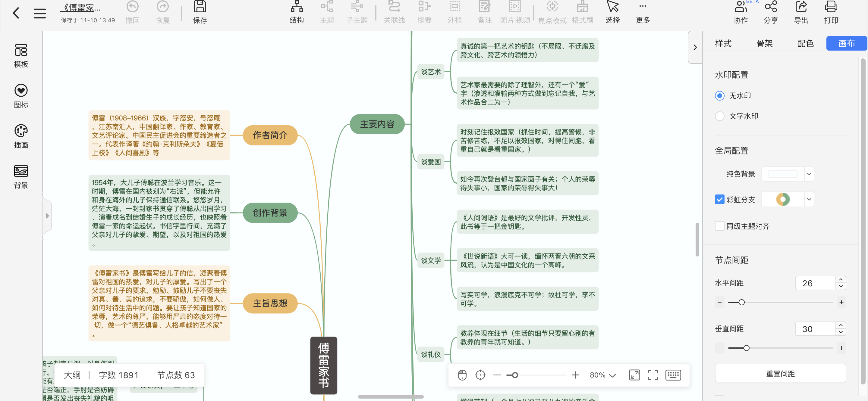Activate the 格式刷 format painter
Image resolution: width=868 pixels, height=401 pixels.
583,12
